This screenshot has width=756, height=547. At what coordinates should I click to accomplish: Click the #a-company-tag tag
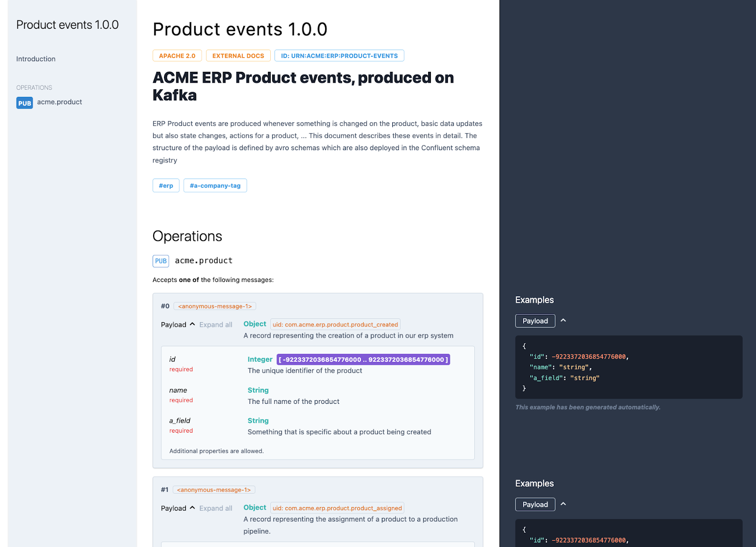click(x=215, y=186)
